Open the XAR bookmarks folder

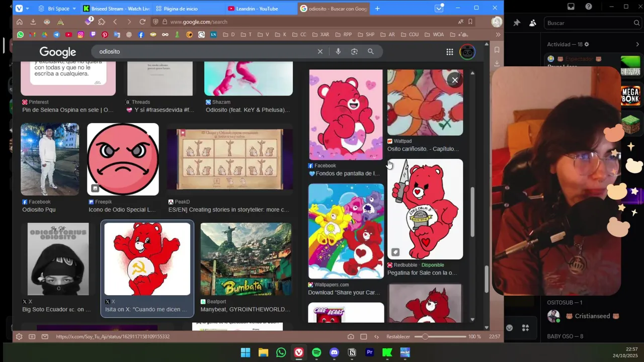pos(321,35)
